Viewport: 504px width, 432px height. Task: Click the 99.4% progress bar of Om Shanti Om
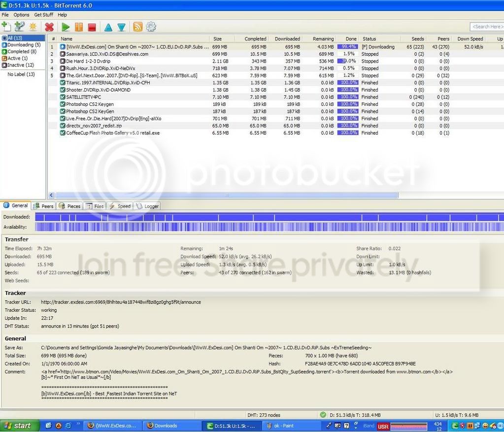(348, 47)
